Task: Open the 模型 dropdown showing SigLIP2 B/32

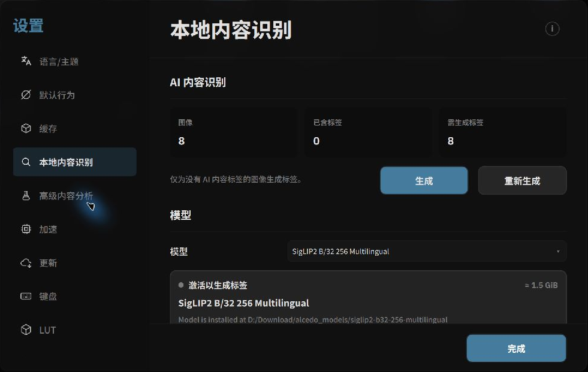Action: coord(427,251)
